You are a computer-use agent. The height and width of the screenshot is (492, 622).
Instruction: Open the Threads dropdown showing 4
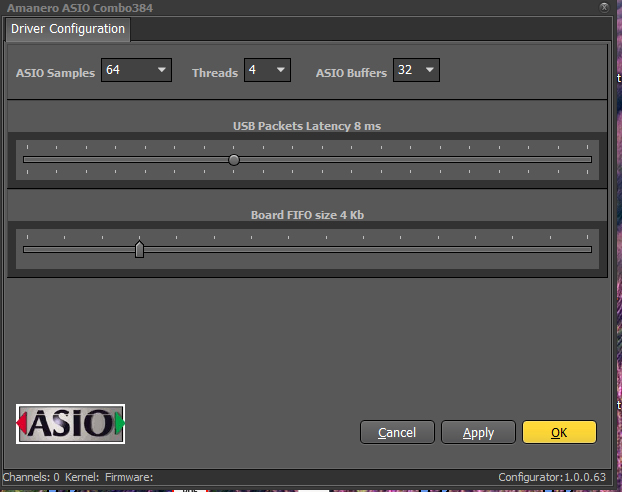pos(267,70)
